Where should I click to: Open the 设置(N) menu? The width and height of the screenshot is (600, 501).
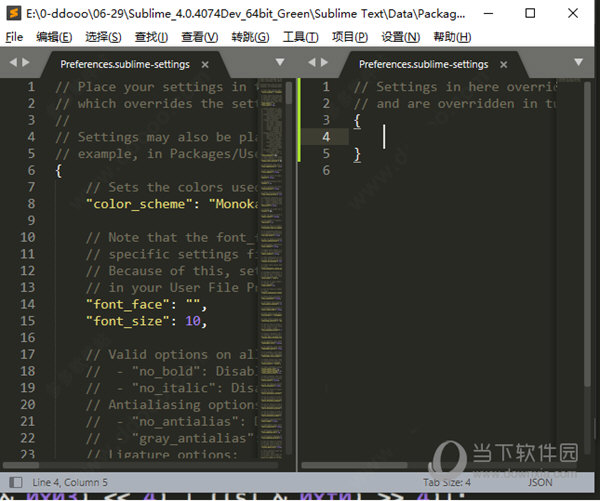[x=400, y=37]
